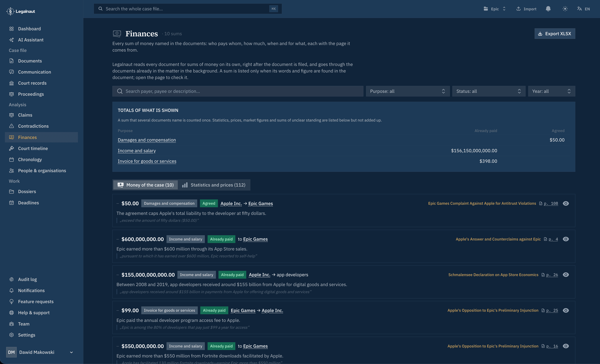Open People & organisations in the sidebar
The height and width of the screenshot is (364, 600).
tap(41, 171)
